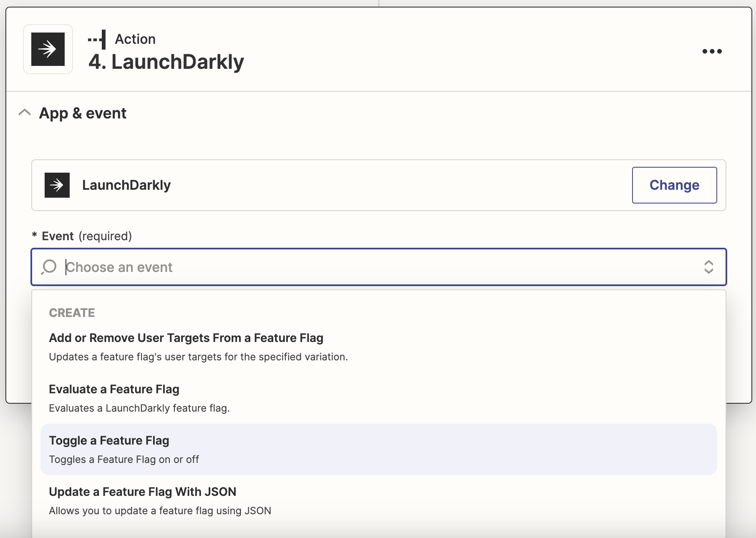This screenshot has height=538, width=756.
Task: Click the Action step type icon
Action: click(x=97, y=40)
